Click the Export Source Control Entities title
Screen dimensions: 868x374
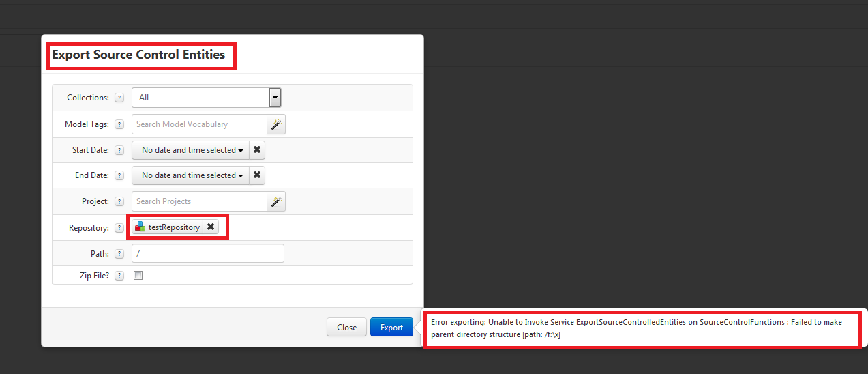click(138, 55)
